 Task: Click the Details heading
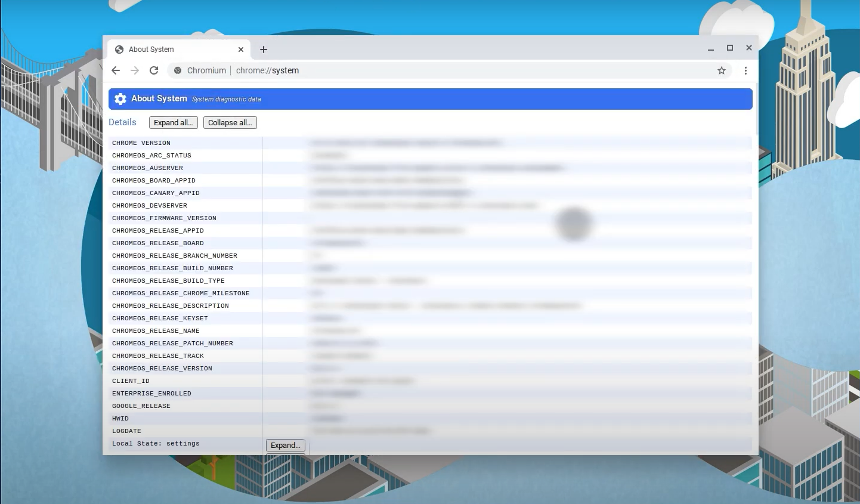[x=122, y=122]
